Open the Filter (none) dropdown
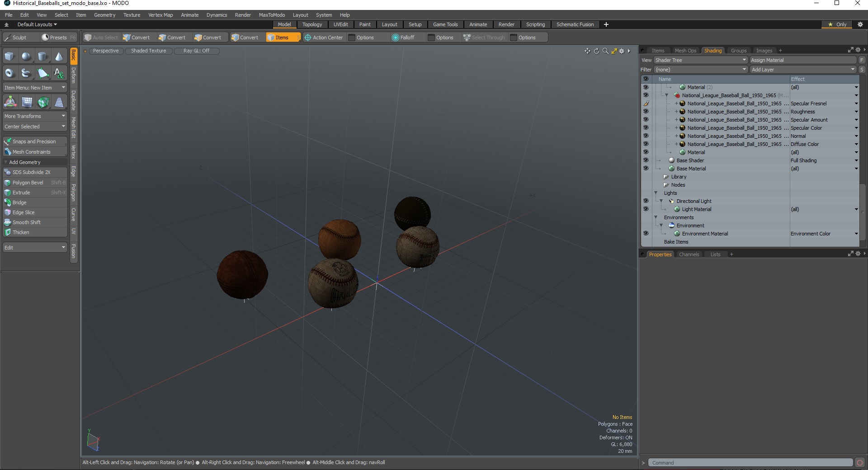The width and height of the screenshot is (868, 470). 700,70
